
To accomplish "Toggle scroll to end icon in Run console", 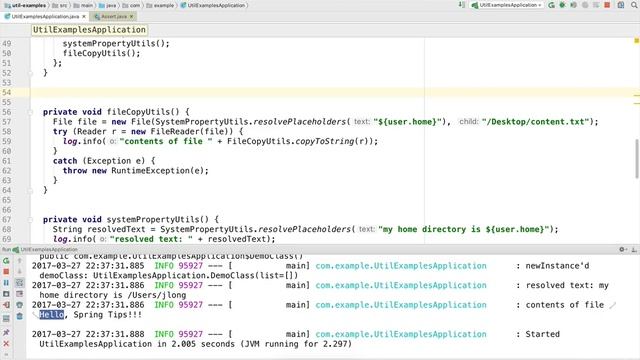I will pos(20,293).
